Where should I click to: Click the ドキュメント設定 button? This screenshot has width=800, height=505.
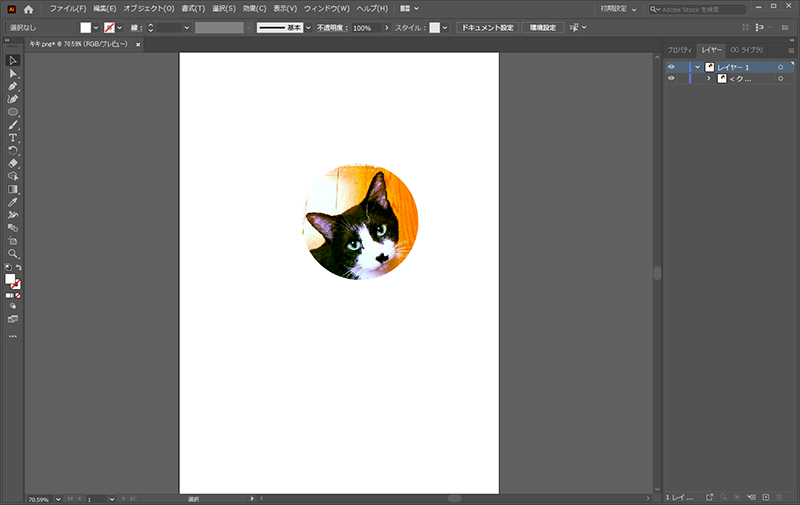click(x=487, y=28)
